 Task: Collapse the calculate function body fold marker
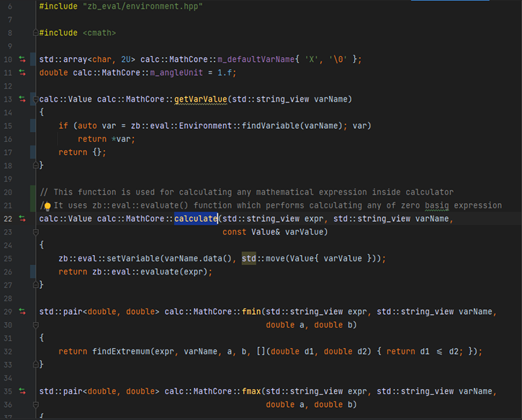tap(34, 232)
